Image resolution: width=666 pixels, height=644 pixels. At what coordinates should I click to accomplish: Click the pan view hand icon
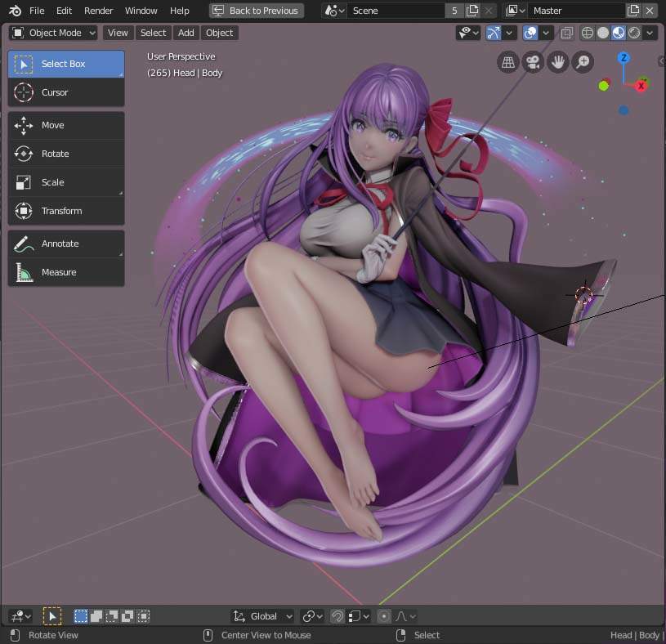pos(557,62)
